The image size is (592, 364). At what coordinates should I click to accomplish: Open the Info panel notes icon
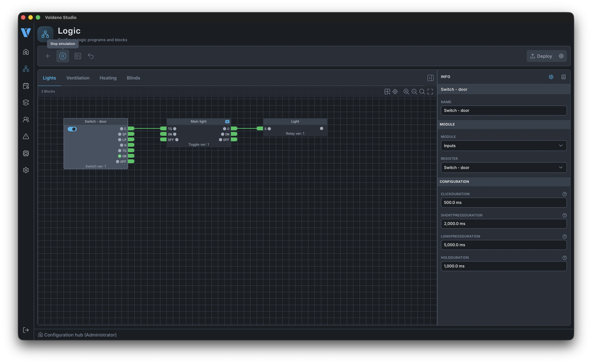click(x=564, y=77)
